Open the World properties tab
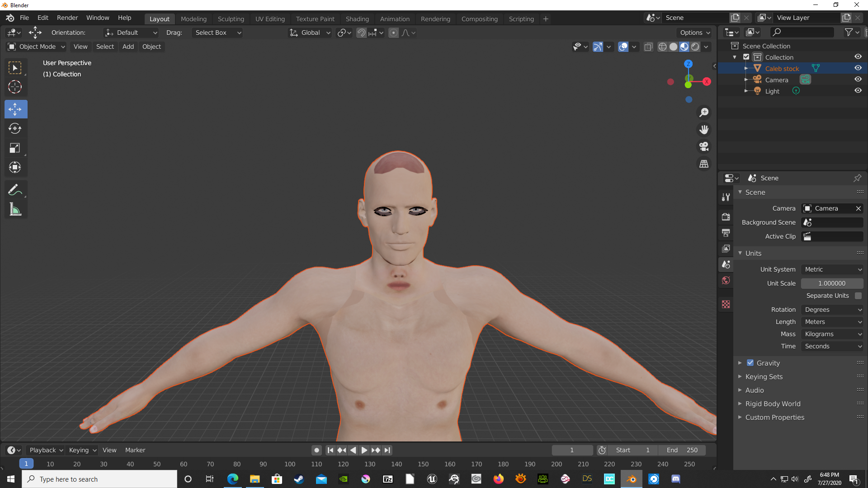This screenshot has height=488, width=868. click(726, 280)
